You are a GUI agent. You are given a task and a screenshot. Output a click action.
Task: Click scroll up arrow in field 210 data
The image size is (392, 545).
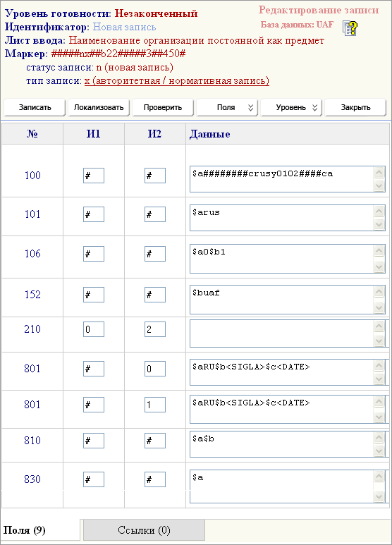click(379, 326)
